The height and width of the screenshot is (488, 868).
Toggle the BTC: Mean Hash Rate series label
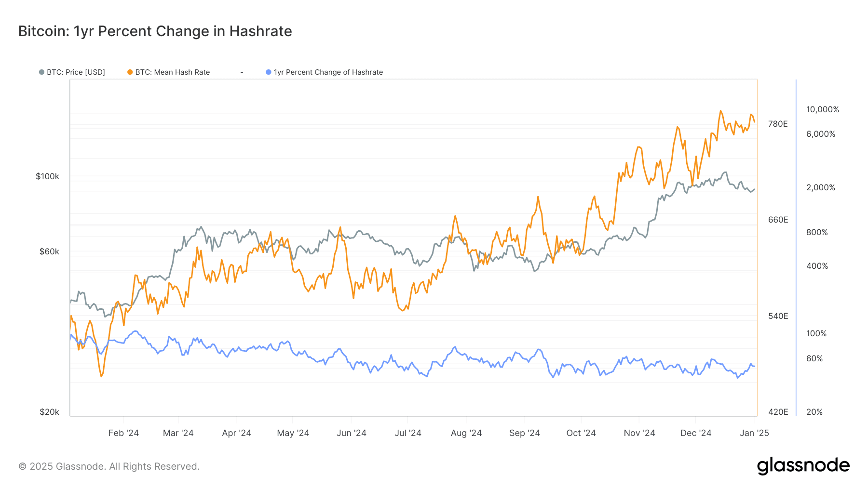[x=173, y=72]
